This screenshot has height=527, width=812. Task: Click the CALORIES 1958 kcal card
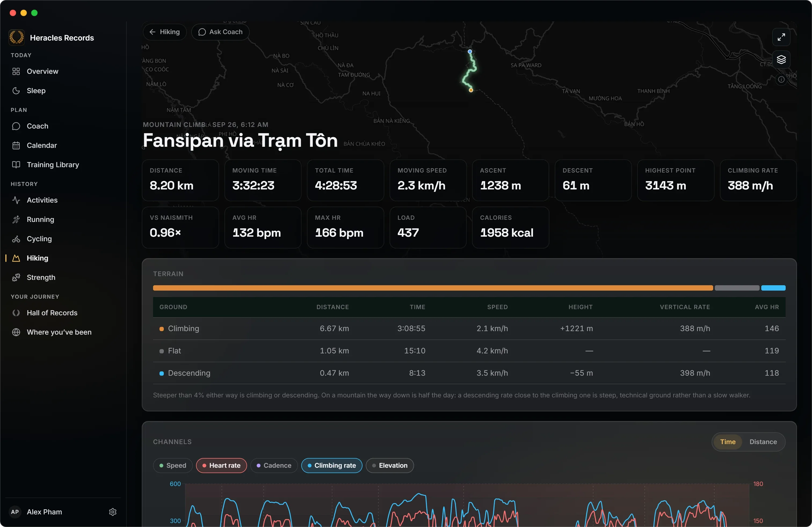coord(510,227)
